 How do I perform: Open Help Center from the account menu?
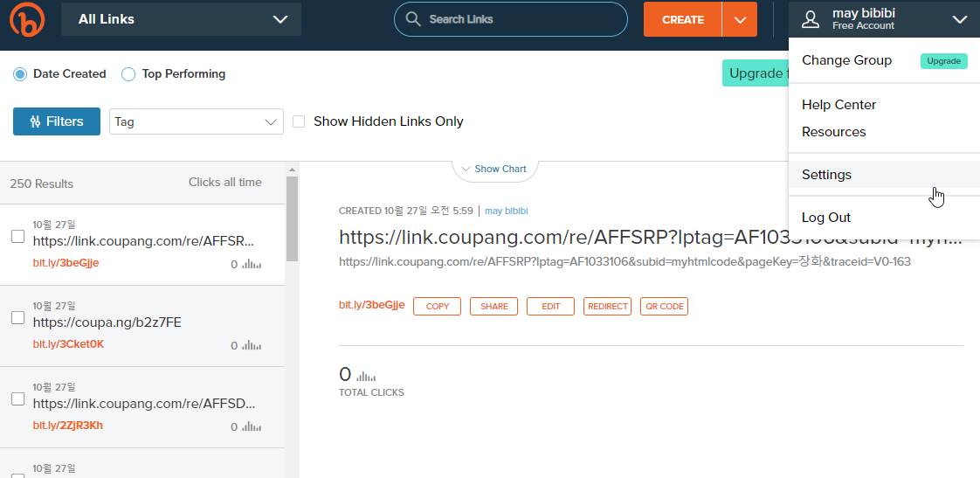coord(839,105)
